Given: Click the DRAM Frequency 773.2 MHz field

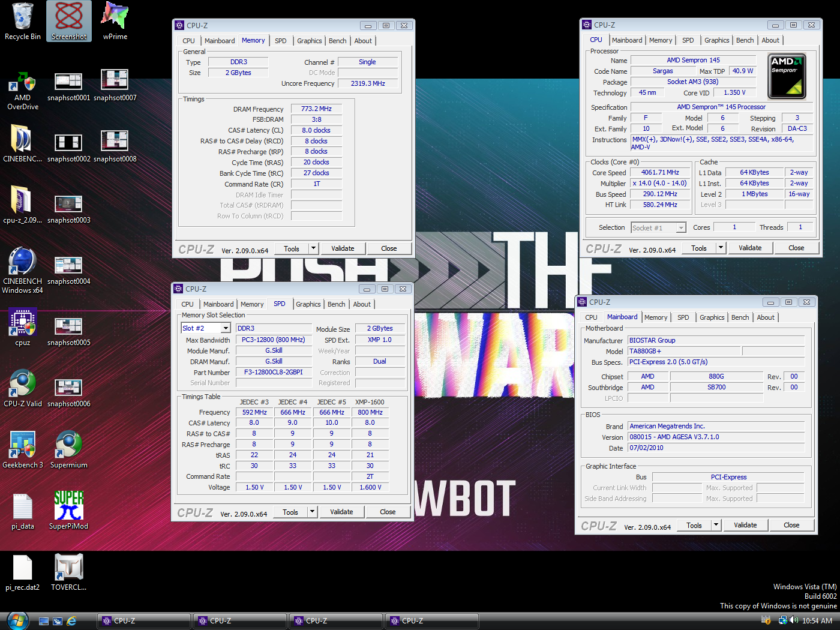Looking at the screenshot, I should pos(316,109).
